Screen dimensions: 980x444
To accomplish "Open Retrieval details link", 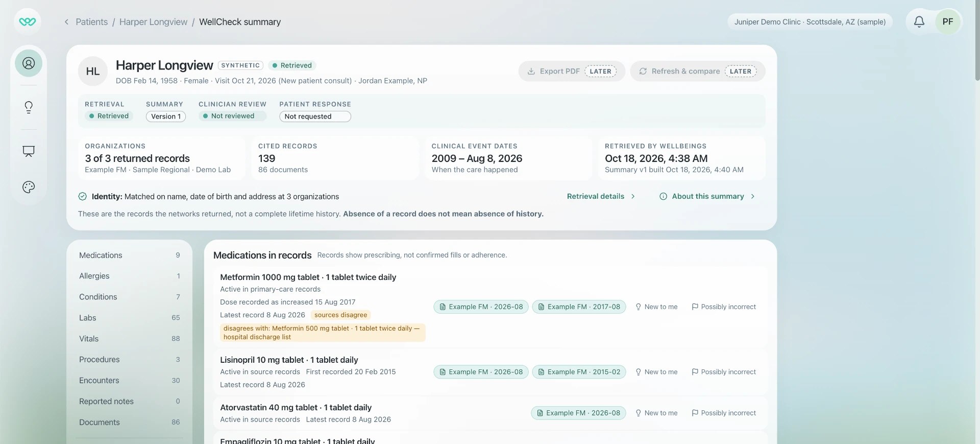I will tap(601, 196).
